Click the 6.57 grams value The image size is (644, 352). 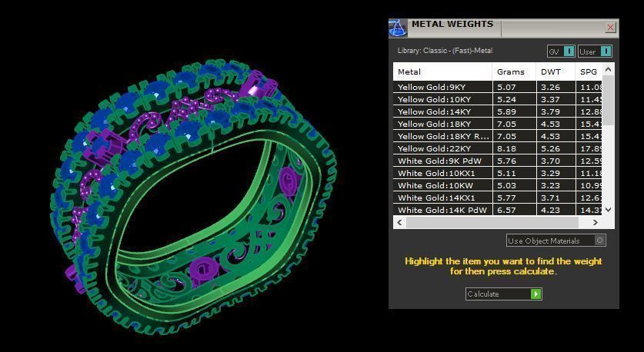click(506, 210)
